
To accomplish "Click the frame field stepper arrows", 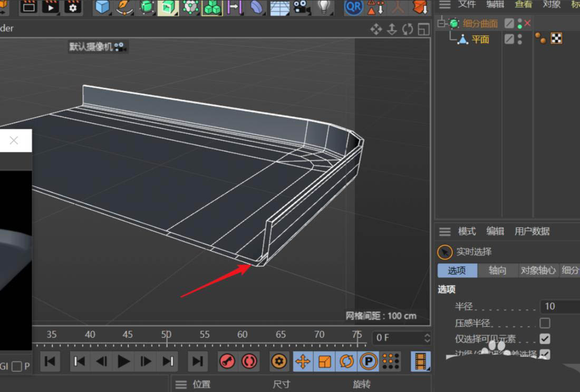I will coord(427,338).
